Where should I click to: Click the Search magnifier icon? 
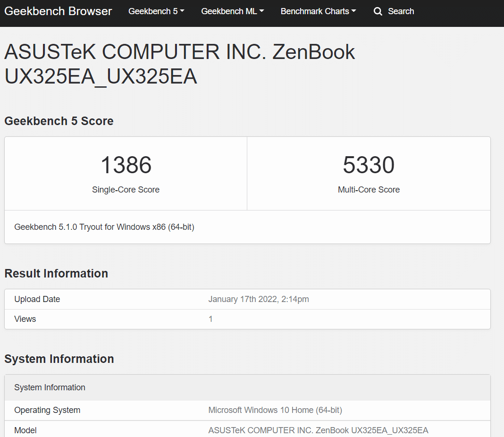(378, 12)
